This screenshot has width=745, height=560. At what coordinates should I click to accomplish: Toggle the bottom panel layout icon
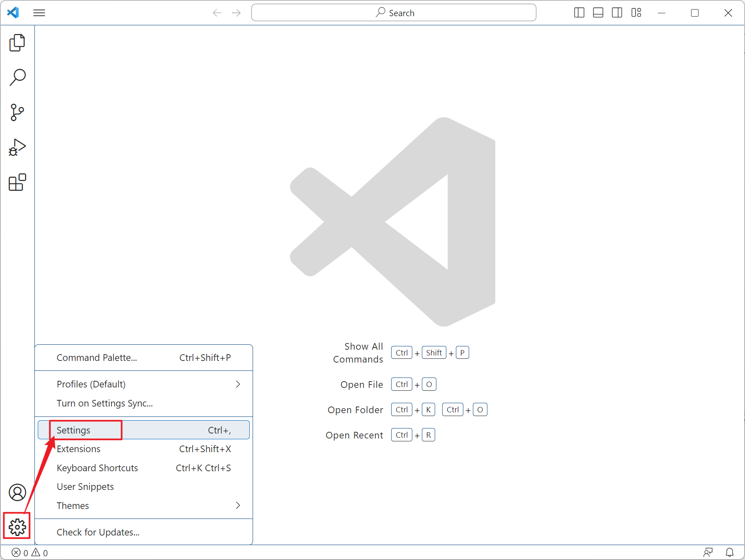tap(598, 13)
